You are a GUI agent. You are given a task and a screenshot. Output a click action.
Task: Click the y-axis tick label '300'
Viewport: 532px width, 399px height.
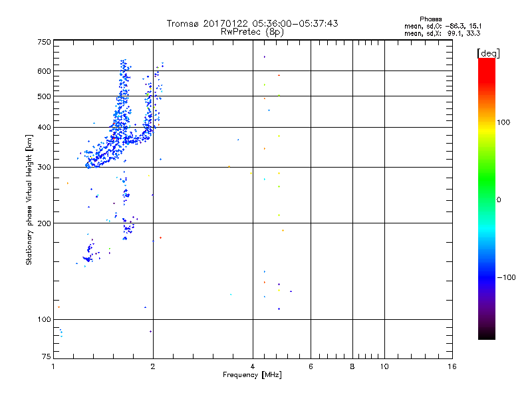coord(44,168)
